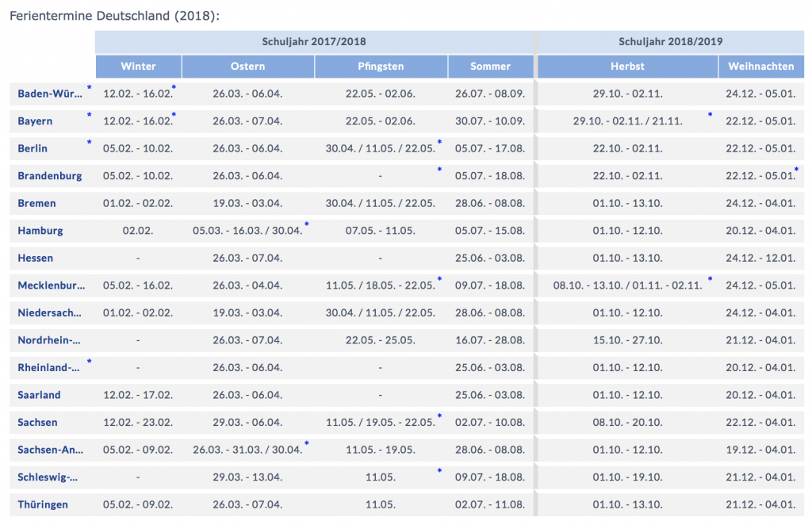Click the asterisk beside the Rheinland-Pfalz name
The image size is (812, 525).
click(x=90, y=362)
